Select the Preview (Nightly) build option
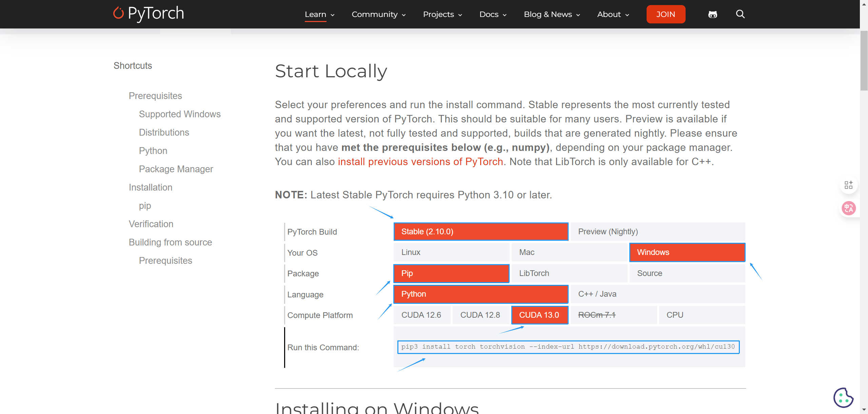 point(657,232)
